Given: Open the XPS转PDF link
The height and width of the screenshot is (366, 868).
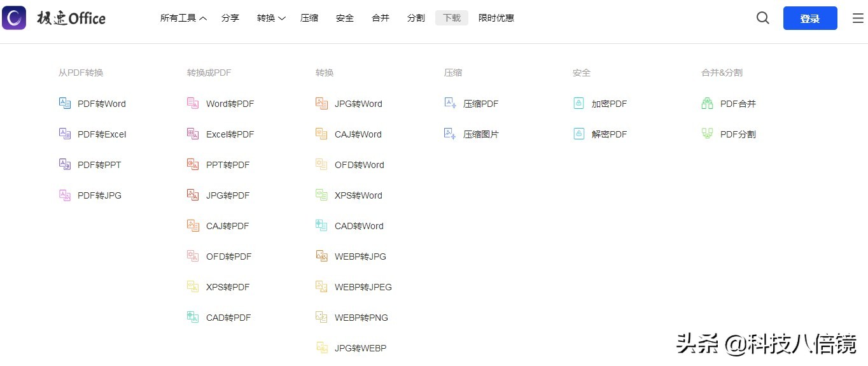Looking at the screenshot, I should pyautogui.click(x=228, y=287).
